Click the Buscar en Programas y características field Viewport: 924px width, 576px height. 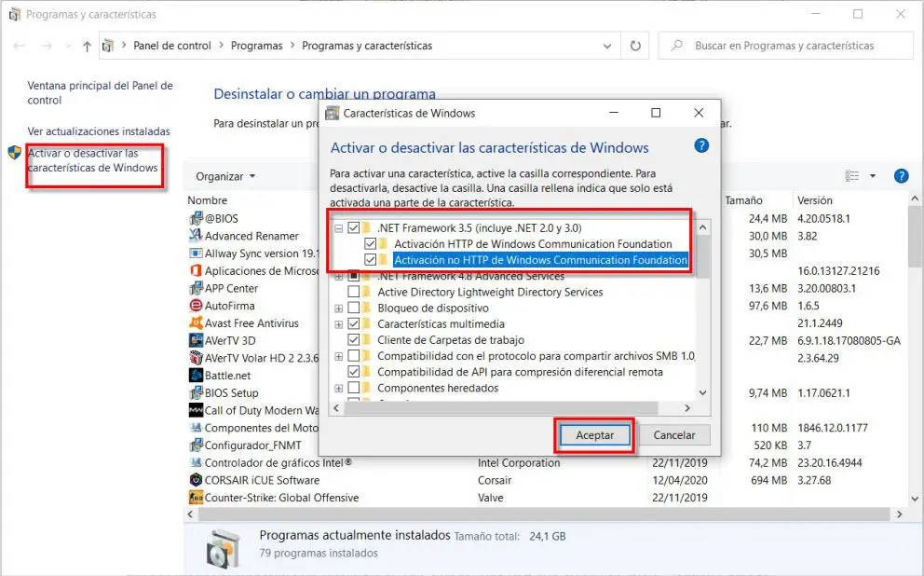click(x=785, y=46)
